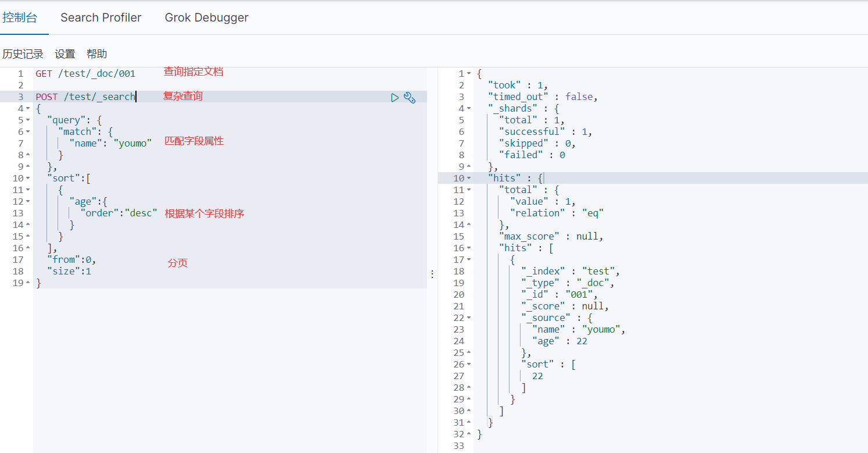Click the "max_score" : null line in response

(551, 237)
